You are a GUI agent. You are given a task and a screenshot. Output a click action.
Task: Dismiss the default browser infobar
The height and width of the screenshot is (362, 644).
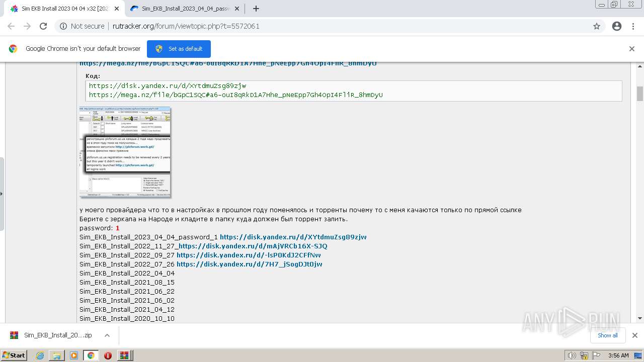tap(632, 49)
